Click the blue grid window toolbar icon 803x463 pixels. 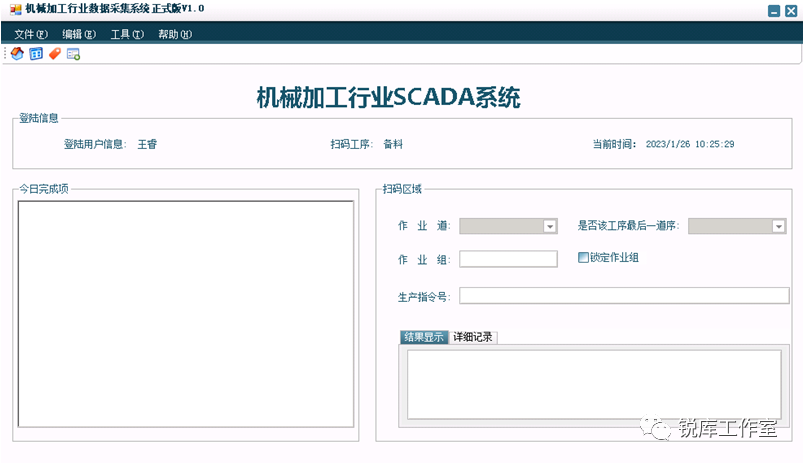tap(36, 54)
